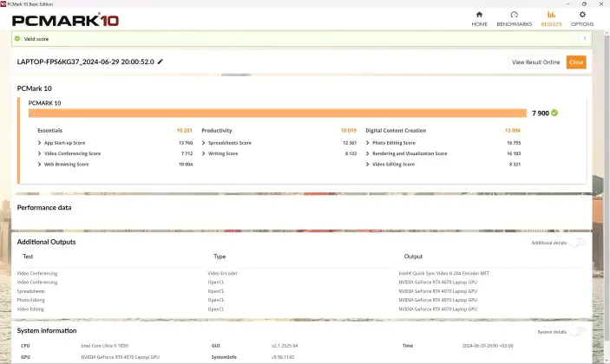
Task: Open the Options tab
Action: [x=582, y=19]
